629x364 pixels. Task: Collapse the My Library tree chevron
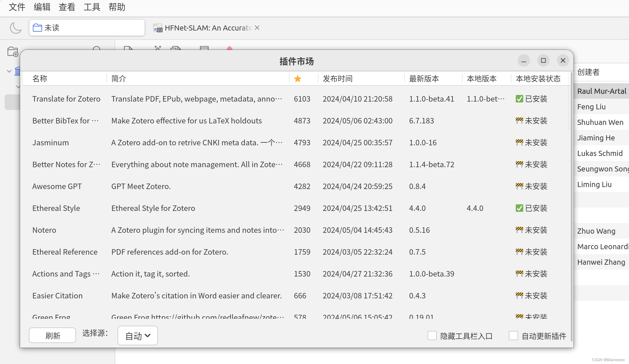[9, 71]
